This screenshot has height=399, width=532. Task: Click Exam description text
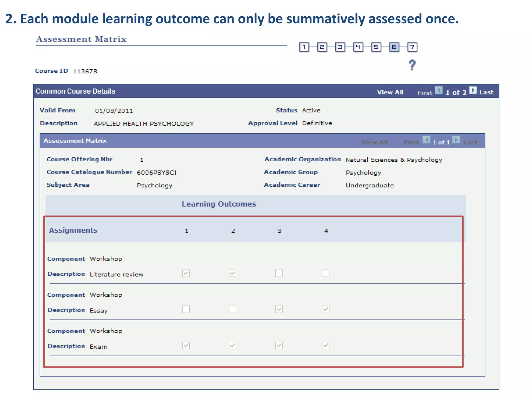[98, 347]
